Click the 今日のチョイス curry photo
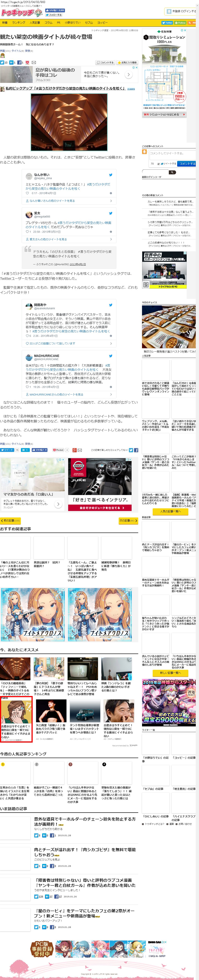 [169, 327]
